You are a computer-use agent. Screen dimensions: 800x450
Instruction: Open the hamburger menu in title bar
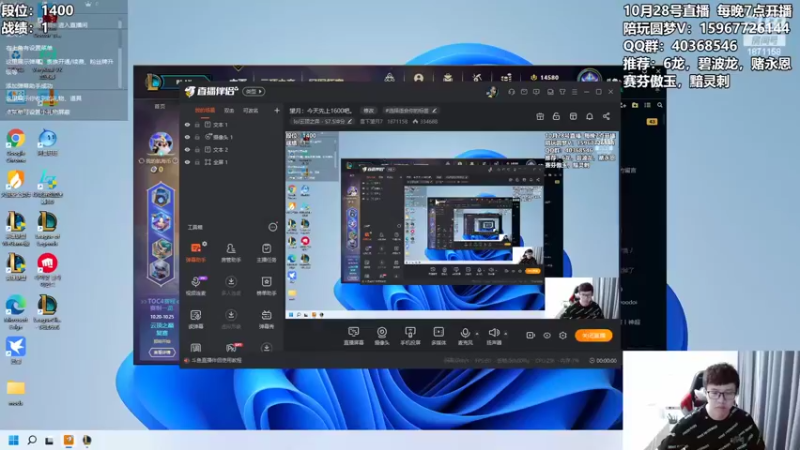coord(574,92)
